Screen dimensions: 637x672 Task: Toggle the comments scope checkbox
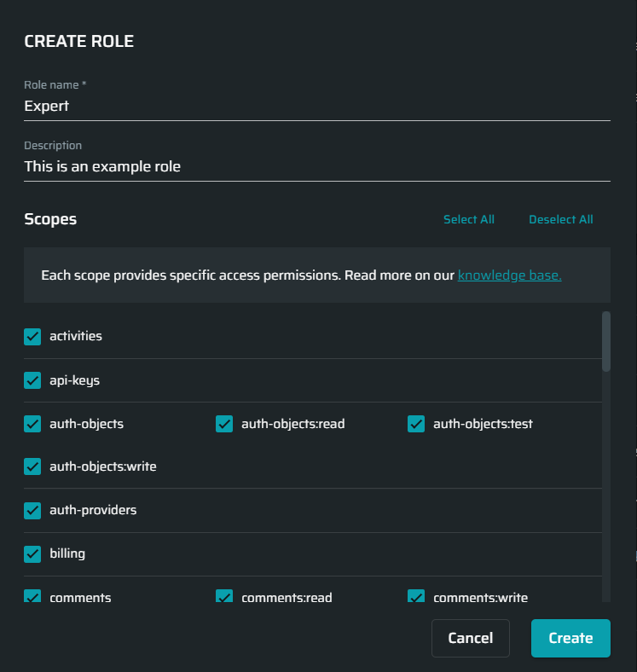click(x=32, y=596)
